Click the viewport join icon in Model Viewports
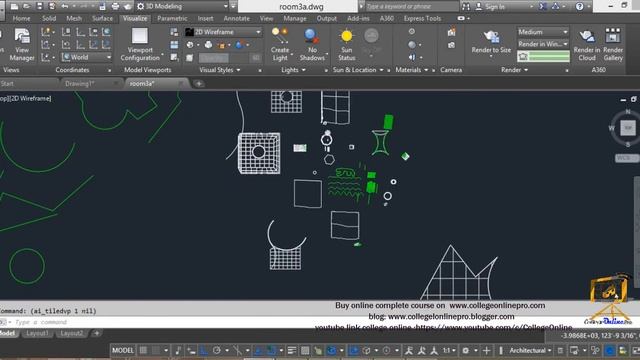640x360 pixels. click(174, 44)
